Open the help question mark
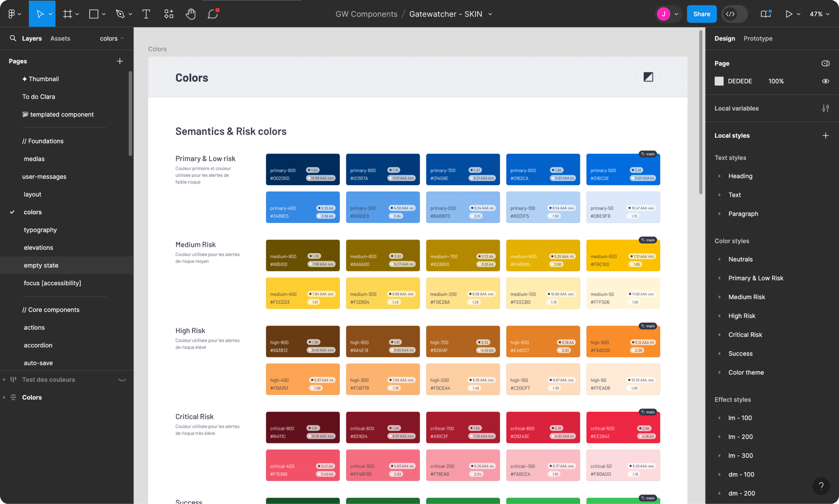The height and width of the screenshot is (504, 839). (x=821, y=486)
